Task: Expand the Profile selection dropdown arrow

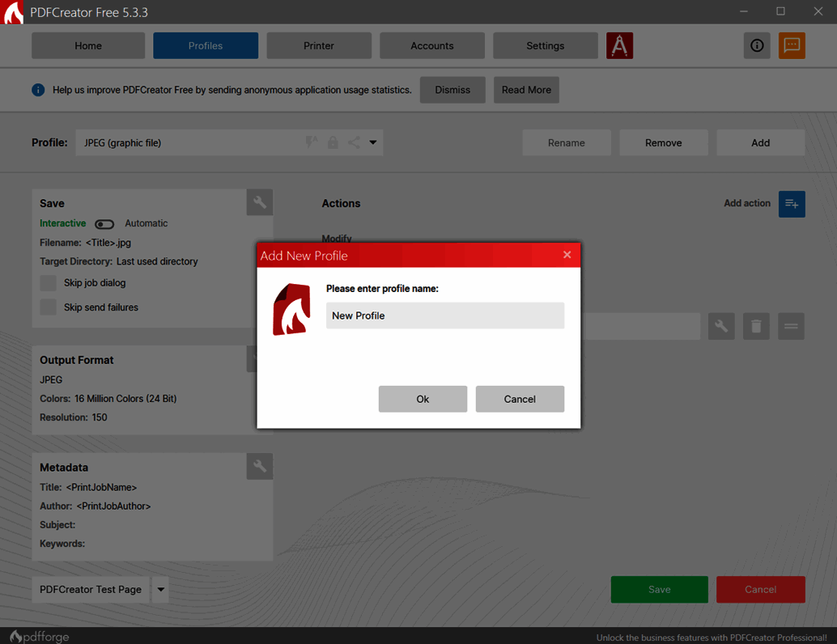Action: (x=373, y=142)
